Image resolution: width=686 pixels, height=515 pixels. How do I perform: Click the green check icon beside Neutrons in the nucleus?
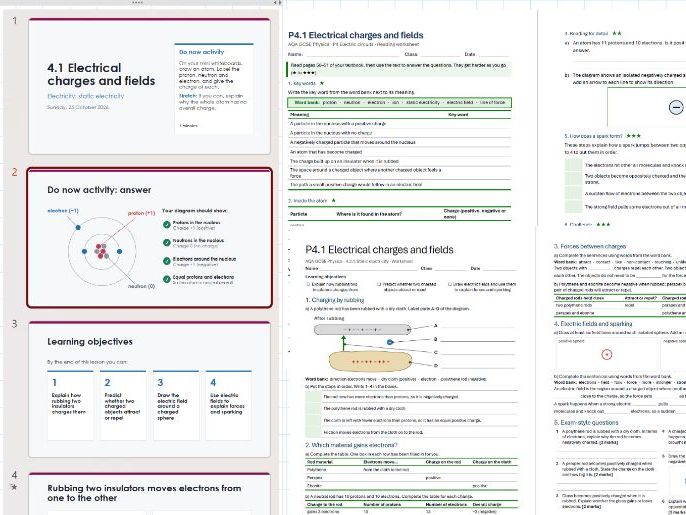(x=167, y=242)
